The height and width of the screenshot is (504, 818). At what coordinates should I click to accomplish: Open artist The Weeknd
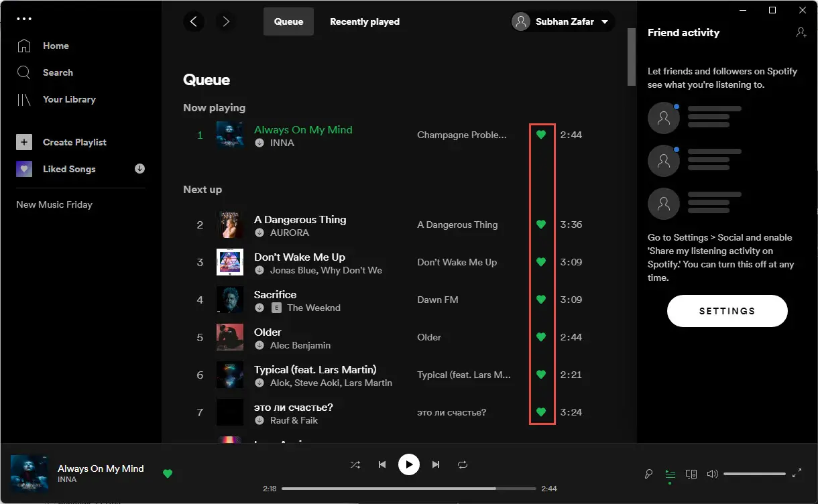[x=314, y=308]
